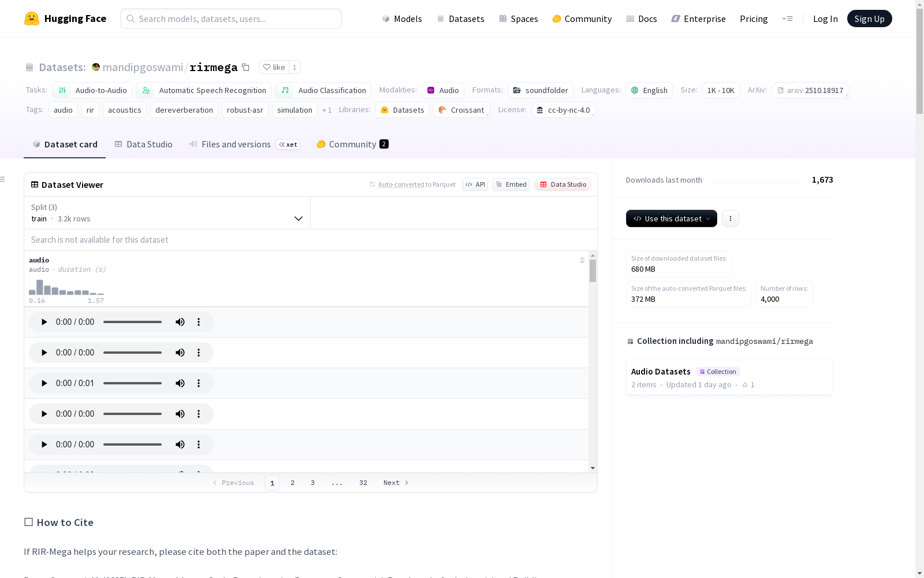Play the first audio row
Image resolution: width=924 pixels, height=578 pixels.
[44, 322]
